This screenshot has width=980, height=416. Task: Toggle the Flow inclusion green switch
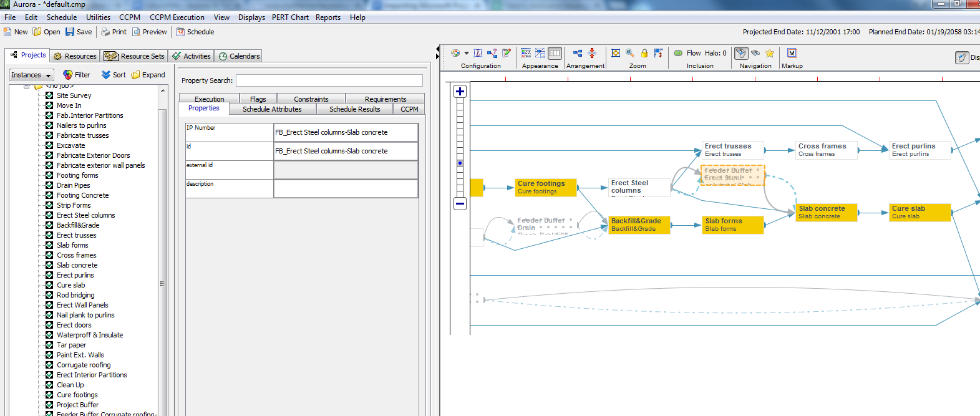(x=678, y=54)
